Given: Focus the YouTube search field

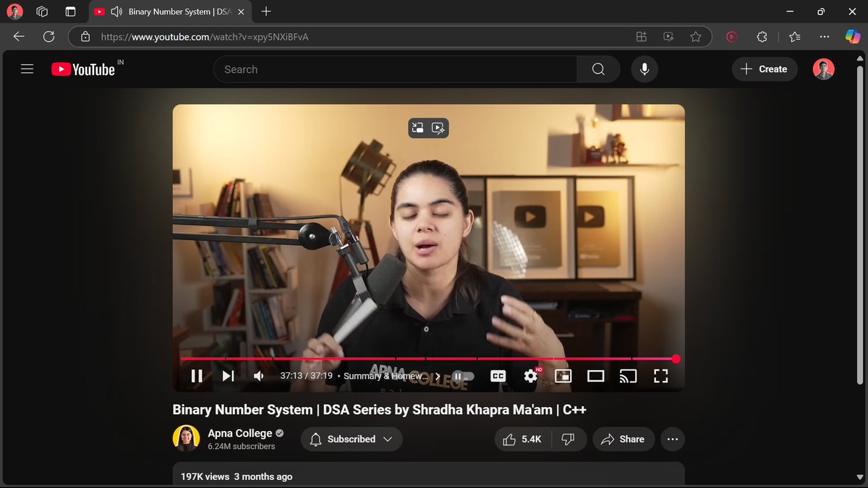Looking at the screenshot, I should [x=395, y=69].
